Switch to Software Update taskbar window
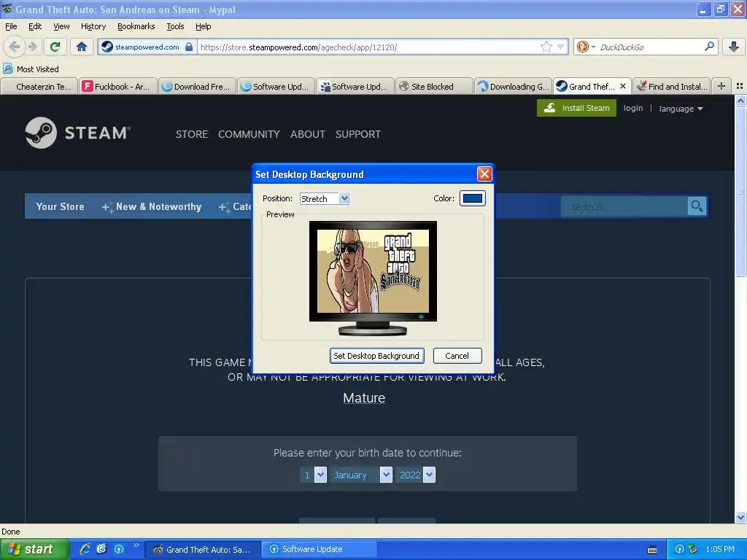This screenshot has height=560, width=747. (x=320, y=549)
